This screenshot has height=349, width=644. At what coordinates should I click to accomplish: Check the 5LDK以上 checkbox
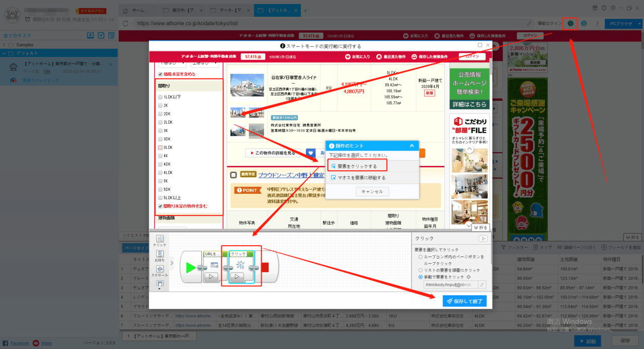tap(160, 198)
